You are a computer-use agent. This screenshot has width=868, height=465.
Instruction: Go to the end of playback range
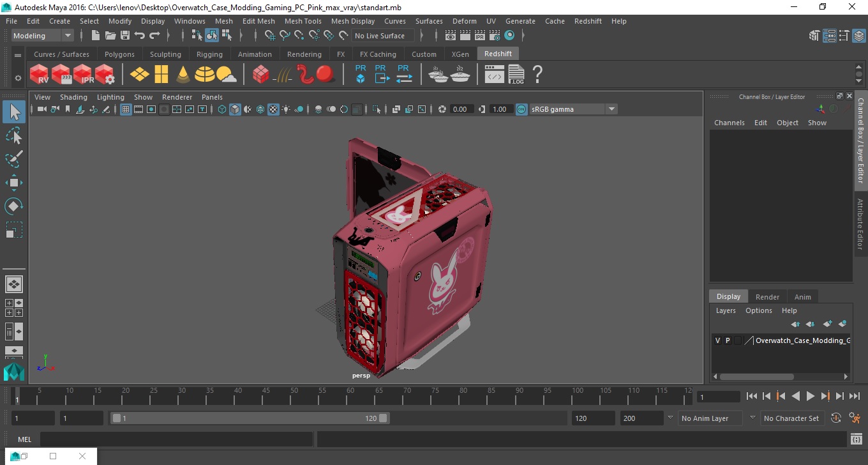coord(854,396)
